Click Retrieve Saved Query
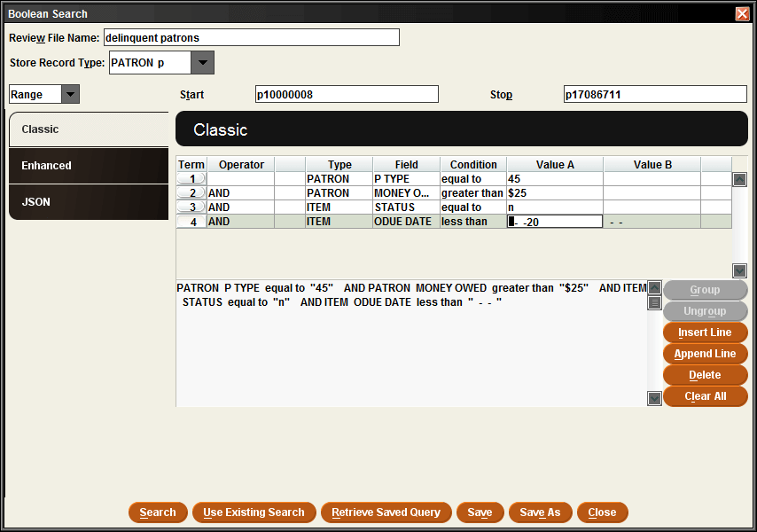Image resolution: width=757 pixels, height=532 pixels. 386,512
